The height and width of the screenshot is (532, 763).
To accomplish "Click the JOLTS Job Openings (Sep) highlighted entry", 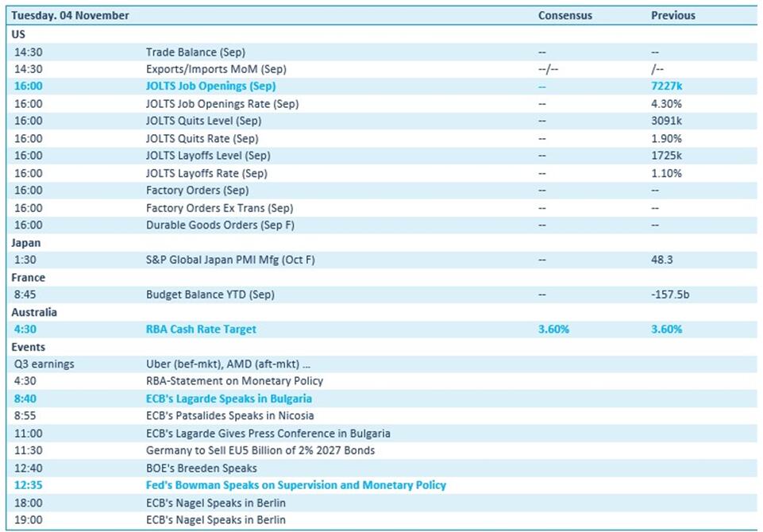I will 210,87.
